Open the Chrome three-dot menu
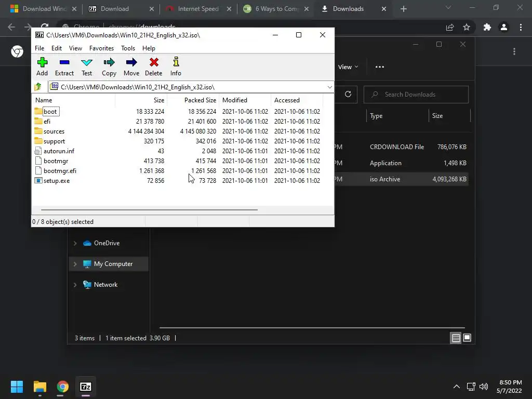532x399 pixels. [x=521, y=27]
